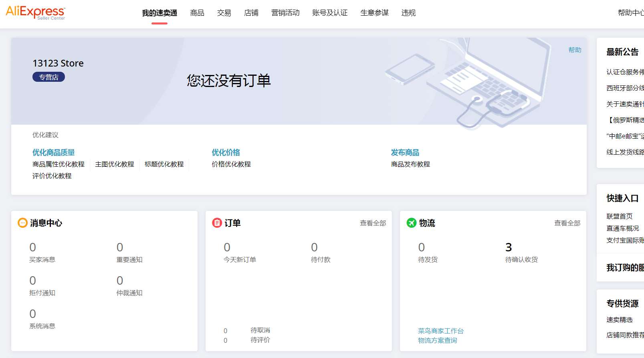The image size is (644, 358).
Task: Open the 店铺同款推荐 link
Action: [x=625, y=335]
